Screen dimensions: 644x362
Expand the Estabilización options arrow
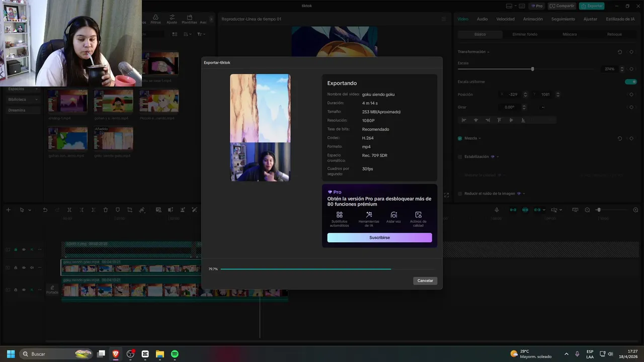coord(498,157)
